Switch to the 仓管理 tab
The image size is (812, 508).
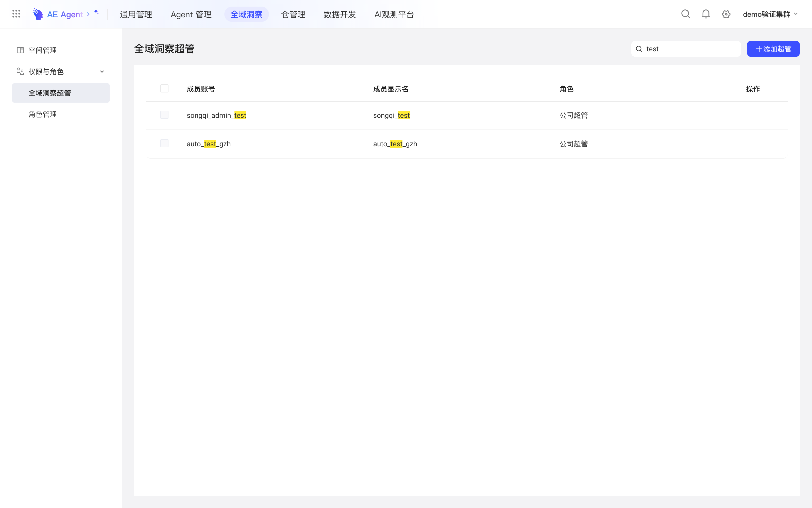pos(293,14)
